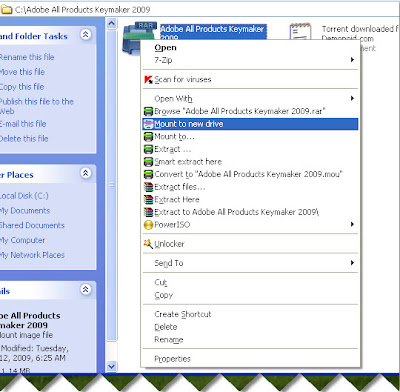Select the notepad text file icon

(300, 32)
